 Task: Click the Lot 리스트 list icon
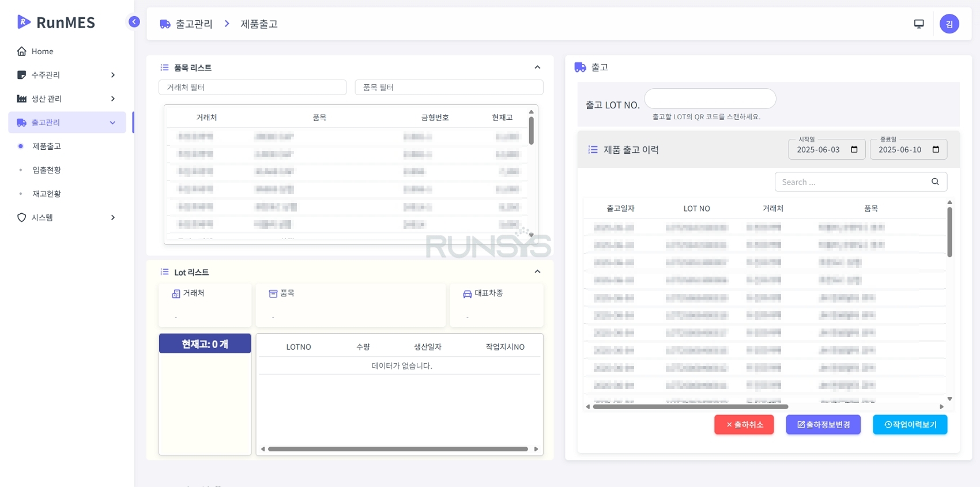pyautogui.click(x=164, y=272)
